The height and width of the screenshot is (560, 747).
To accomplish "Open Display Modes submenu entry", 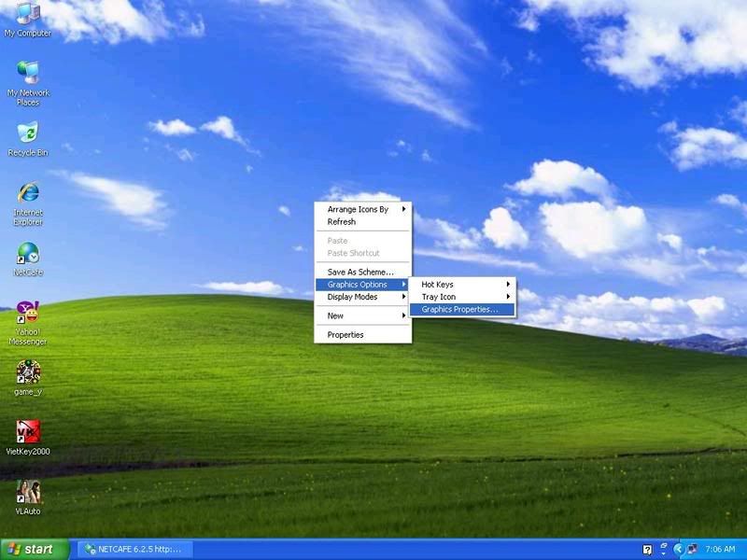I will click(x=363, y=297).
